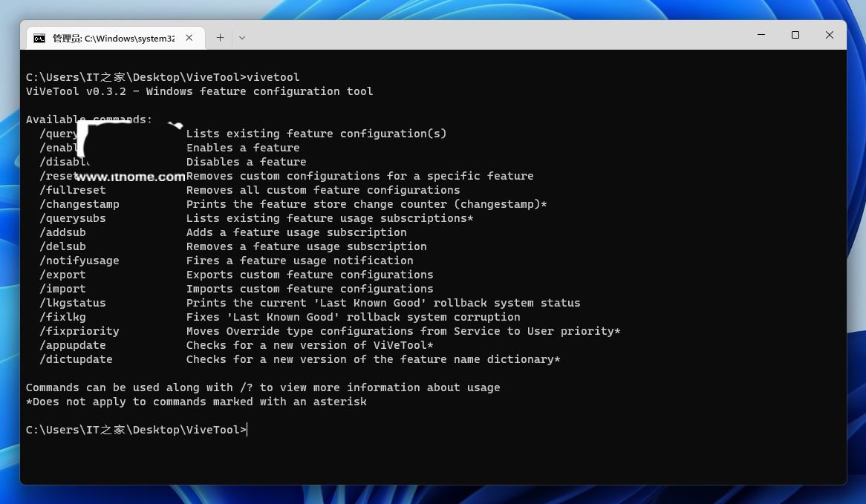This screenshot has width=866, height=504.
Task: Close the terminal window
Action: coord(829,35)
